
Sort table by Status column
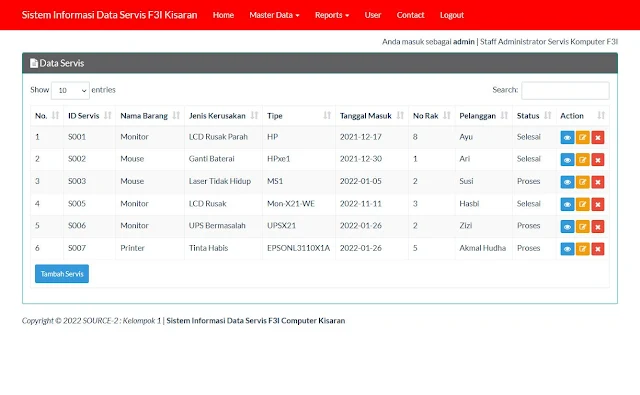(534, 116)
